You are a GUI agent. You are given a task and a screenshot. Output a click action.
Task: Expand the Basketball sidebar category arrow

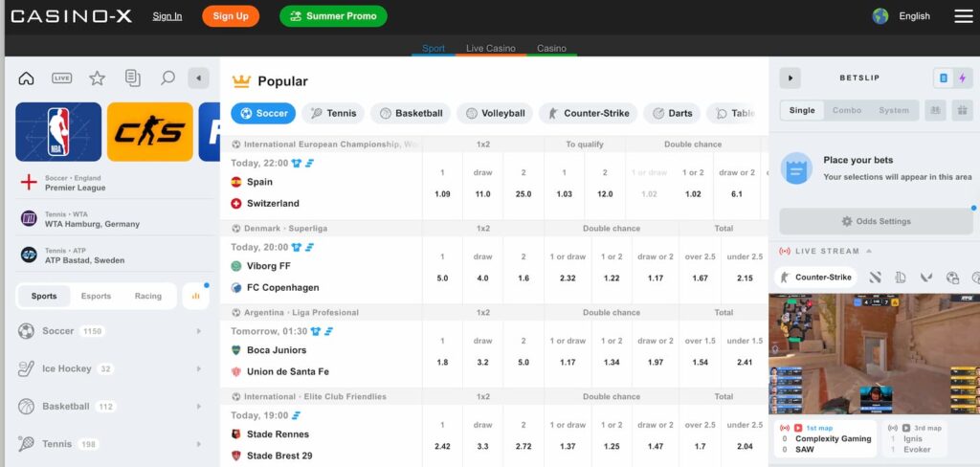[x=199, y=407]
